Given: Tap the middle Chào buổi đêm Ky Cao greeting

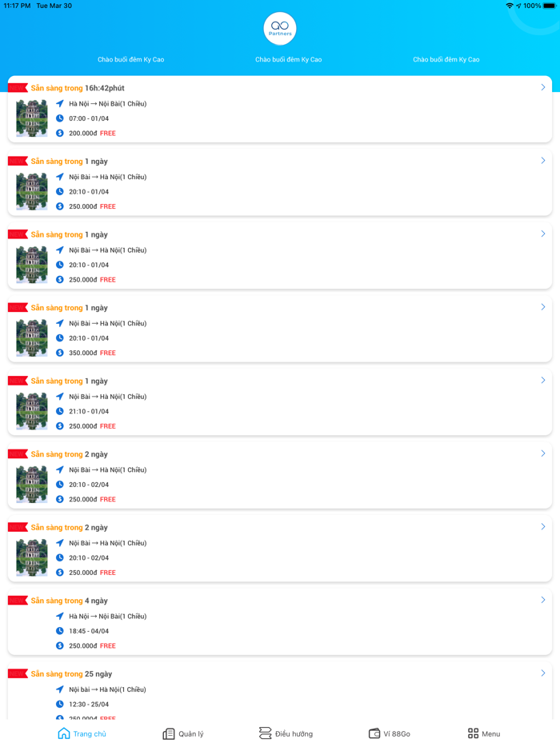Looking at the screenshot, I should coord(288,59).
